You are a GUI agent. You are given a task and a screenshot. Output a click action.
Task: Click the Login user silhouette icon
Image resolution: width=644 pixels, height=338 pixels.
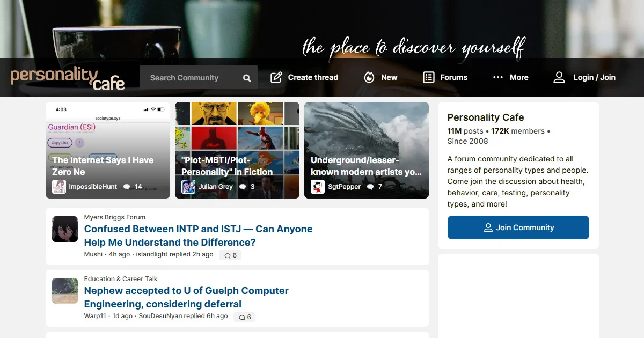(559, 77)
